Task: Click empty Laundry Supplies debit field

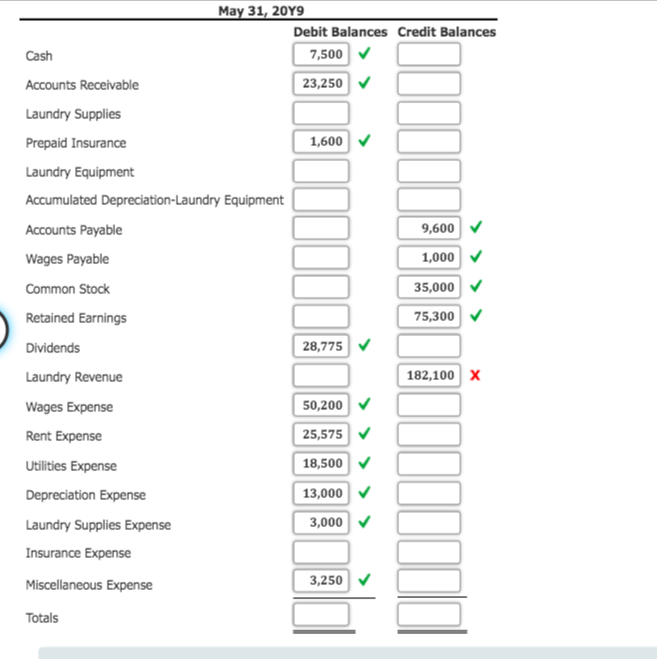Action: 321,113
